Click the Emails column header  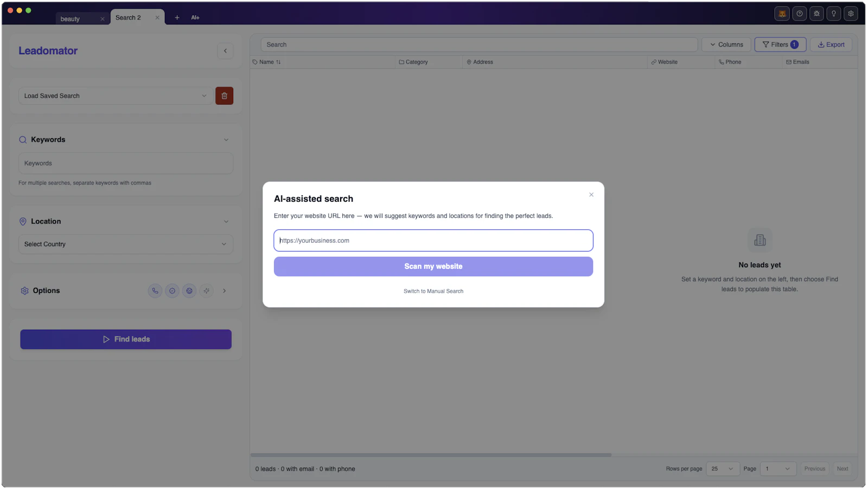click(x=797, y=62)
